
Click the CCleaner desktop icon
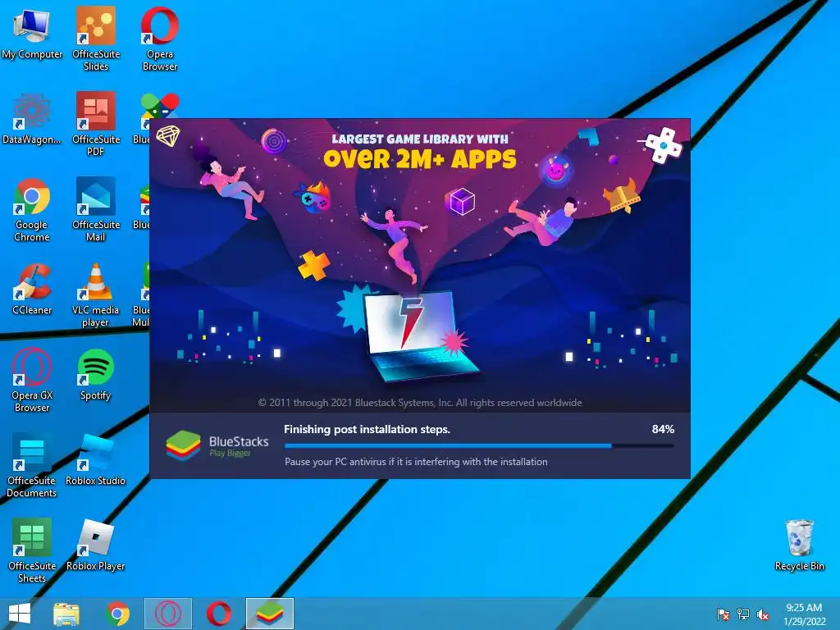point(32,290)
